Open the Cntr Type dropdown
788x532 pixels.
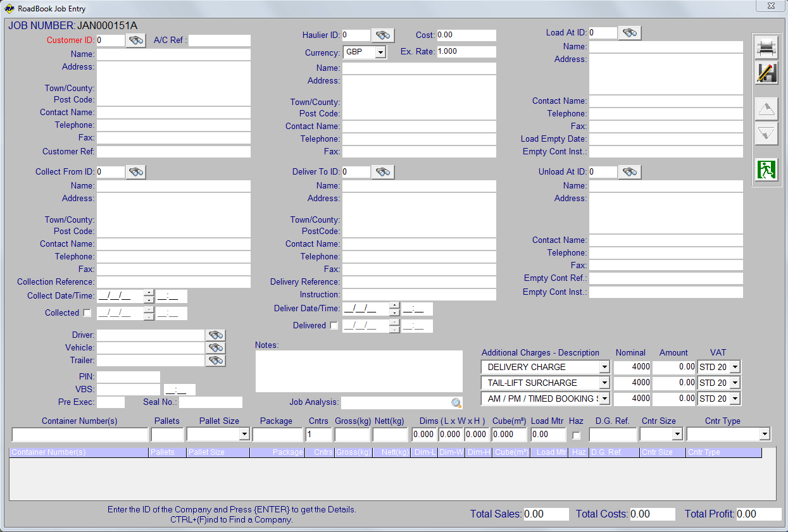765,435
